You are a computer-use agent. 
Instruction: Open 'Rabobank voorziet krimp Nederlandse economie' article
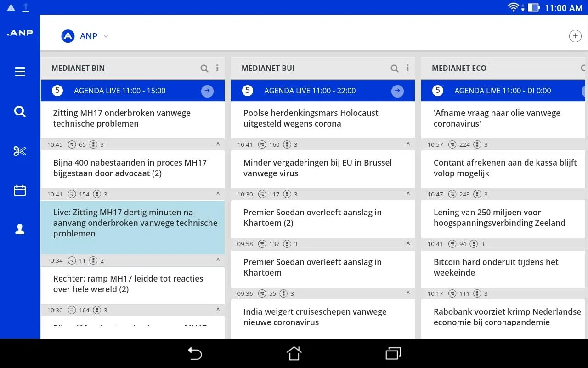pos(503,318)
